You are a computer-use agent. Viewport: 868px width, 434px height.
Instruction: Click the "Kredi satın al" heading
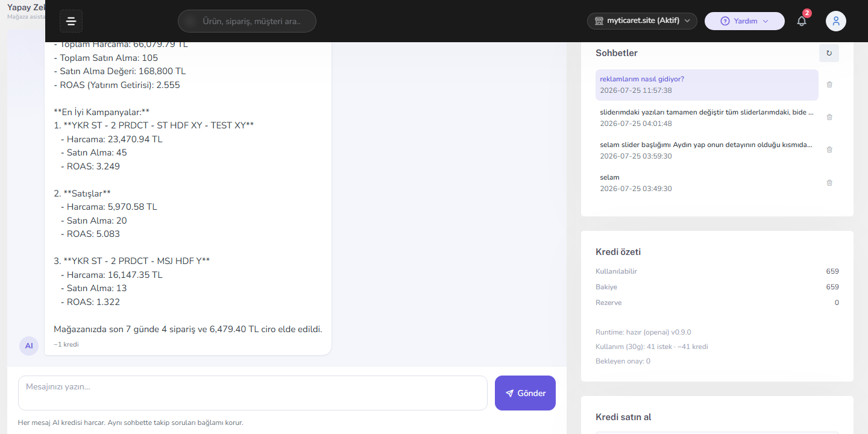tap(623, 417)
